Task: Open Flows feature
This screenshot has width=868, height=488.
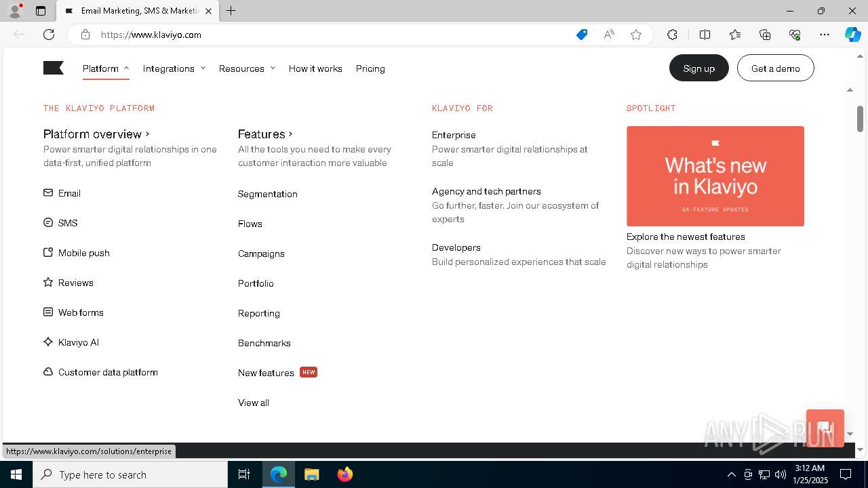Action: [250, 224]
